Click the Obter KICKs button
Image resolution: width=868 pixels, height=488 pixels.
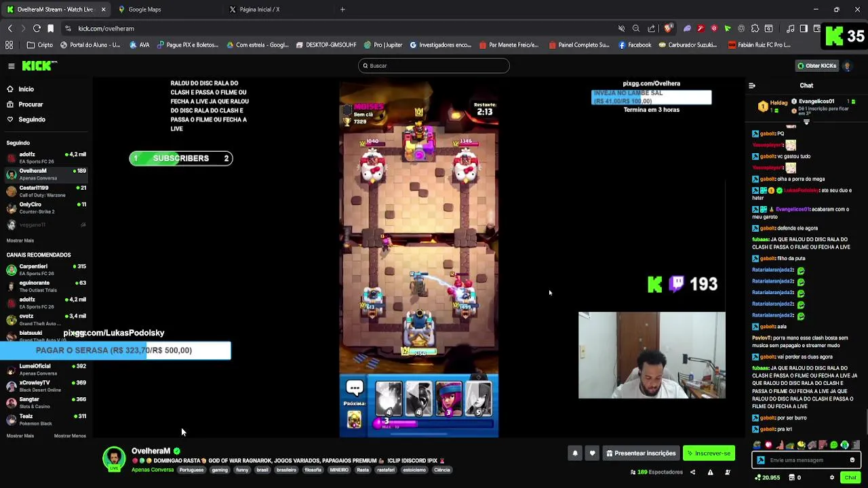click(817, 66)
